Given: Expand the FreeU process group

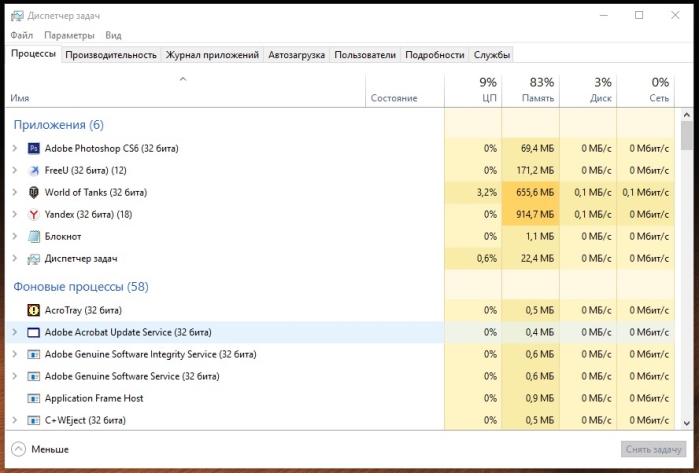Looking at the screenshot, I should tap(15, 170).
